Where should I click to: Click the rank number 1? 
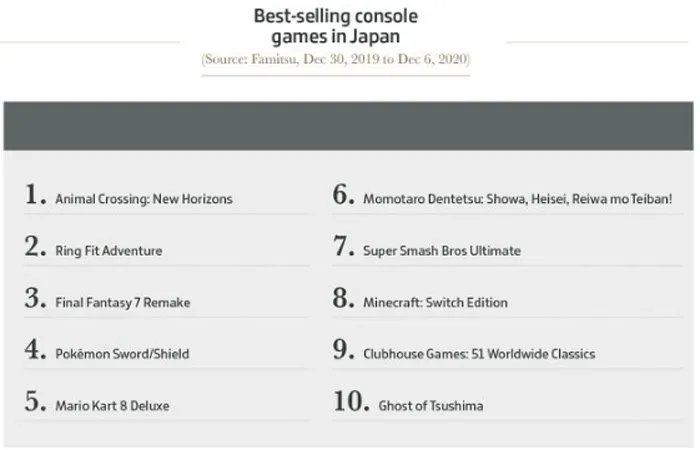click(x=35, y=196)
